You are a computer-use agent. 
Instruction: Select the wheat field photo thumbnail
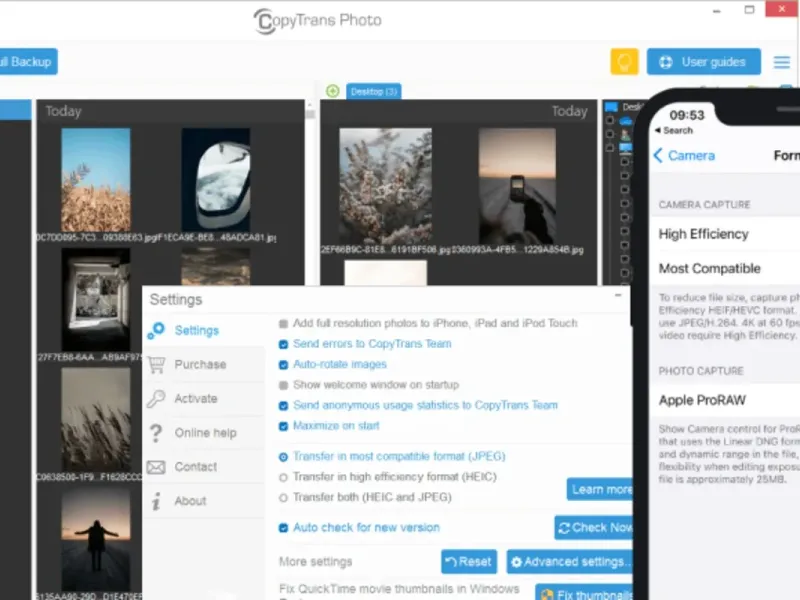click(96, 180)
